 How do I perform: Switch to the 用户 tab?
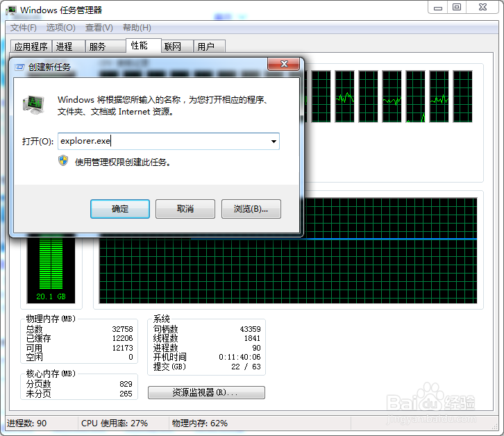(209, 47)
